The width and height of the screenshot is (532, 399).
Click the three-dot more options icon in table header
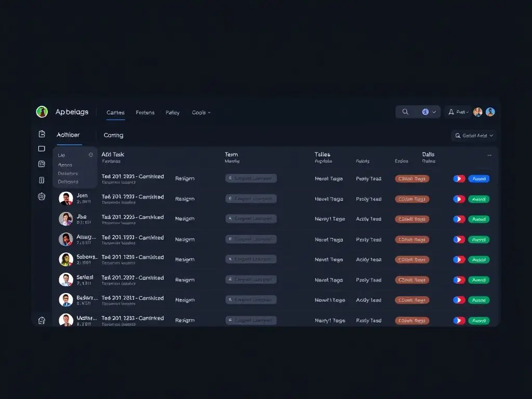coord(489,155)
